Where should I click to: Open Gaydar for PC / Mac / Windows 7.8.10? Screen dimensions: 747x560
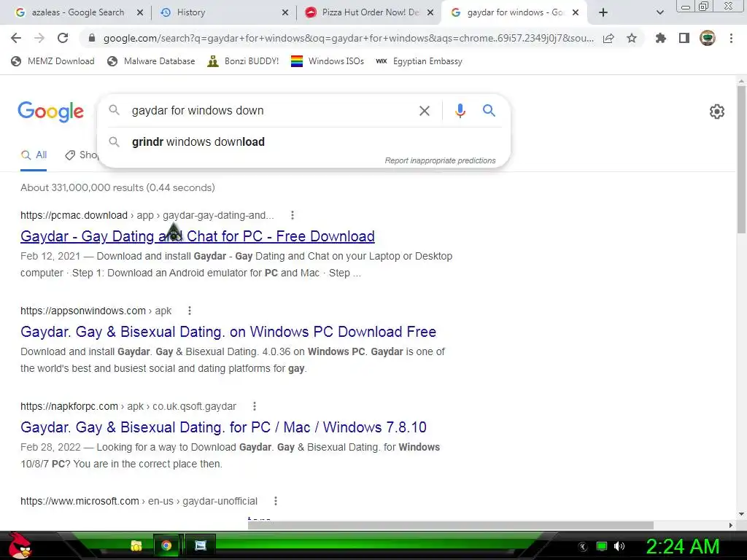223,427
